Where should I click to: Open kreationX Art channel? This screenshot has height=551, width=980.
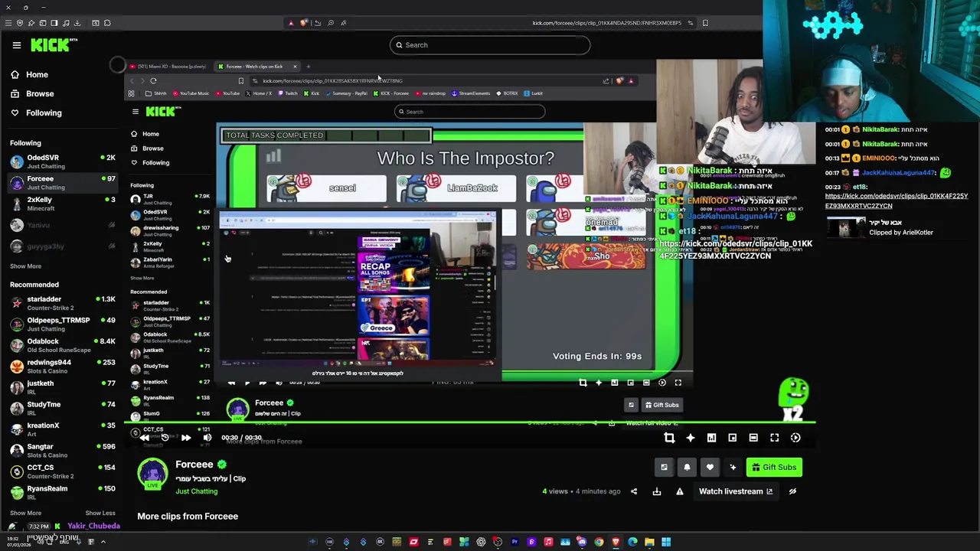(x=61, y=429)
